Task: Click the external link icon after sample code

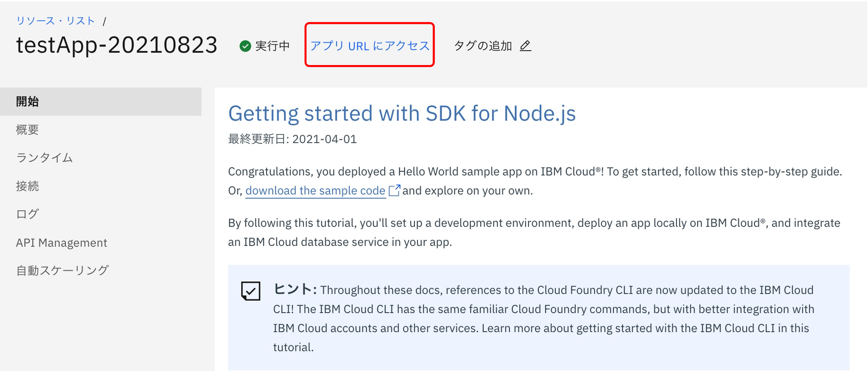Action: click(394, 190)
